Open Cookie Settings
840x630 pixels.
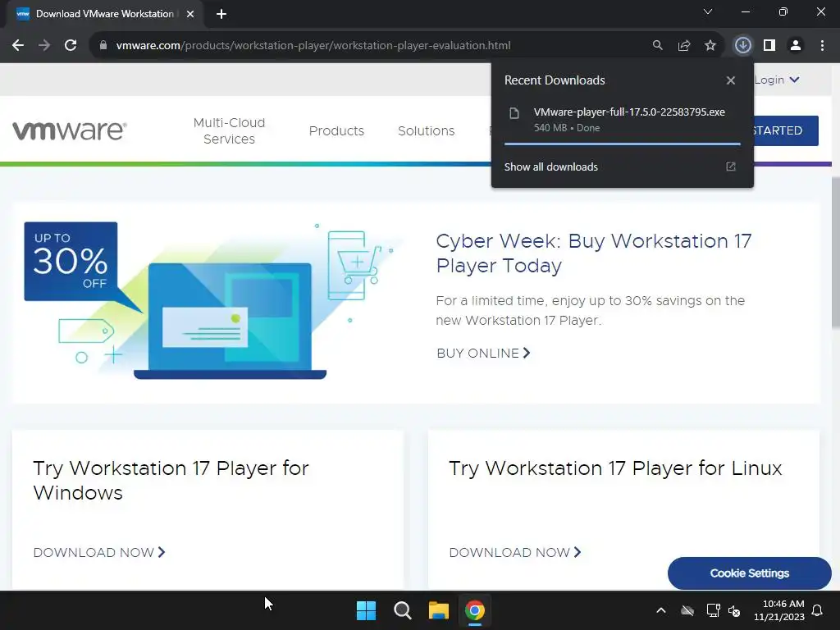click(x=750, y=573)
